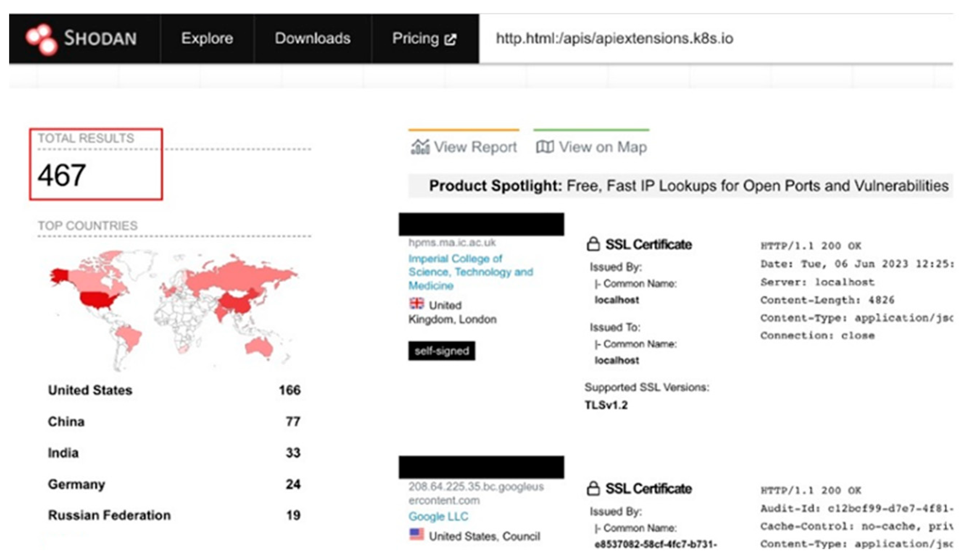Click the United States flag icon

[417, 535]
